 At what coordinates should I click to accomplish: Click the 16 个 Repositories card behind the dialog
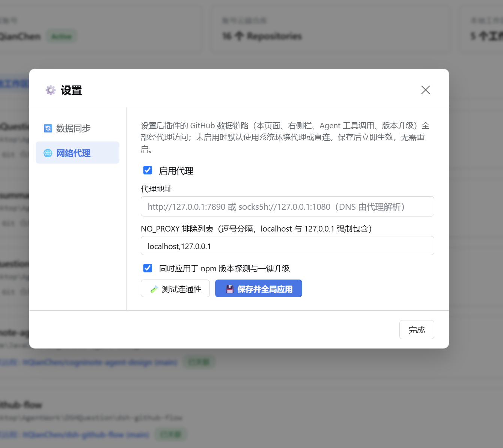(331, 29)
